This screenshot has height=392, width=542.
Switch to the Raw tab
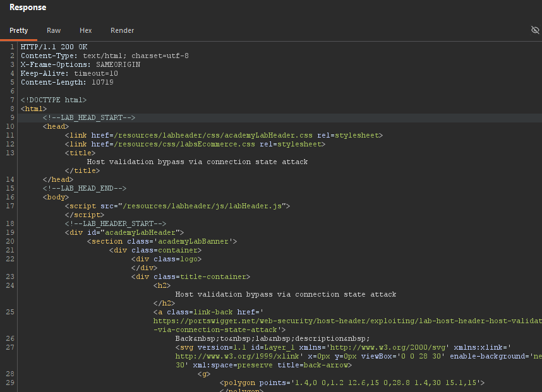coord(54,30)
